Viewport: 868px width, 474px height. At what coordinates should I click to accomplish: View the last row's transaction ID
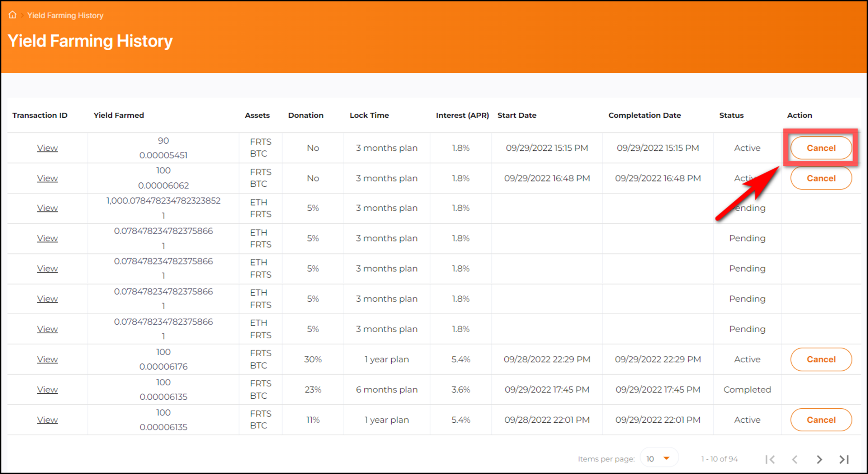[x=47, y=420]
